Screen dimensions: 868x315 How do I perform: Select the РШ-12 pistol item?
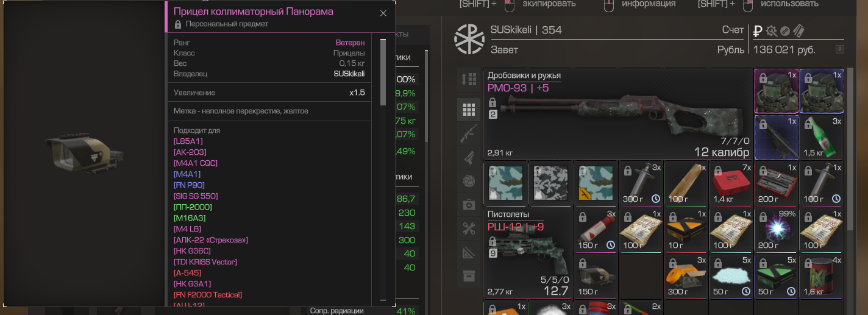pos(528,253)
